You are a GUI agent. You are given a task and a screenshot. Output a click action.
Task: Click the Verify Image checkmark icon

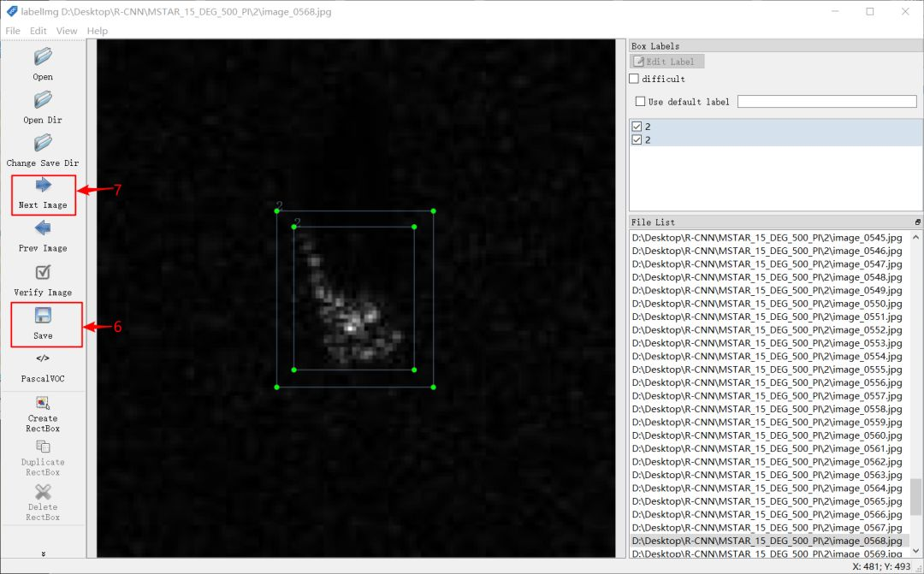point(43,272)
